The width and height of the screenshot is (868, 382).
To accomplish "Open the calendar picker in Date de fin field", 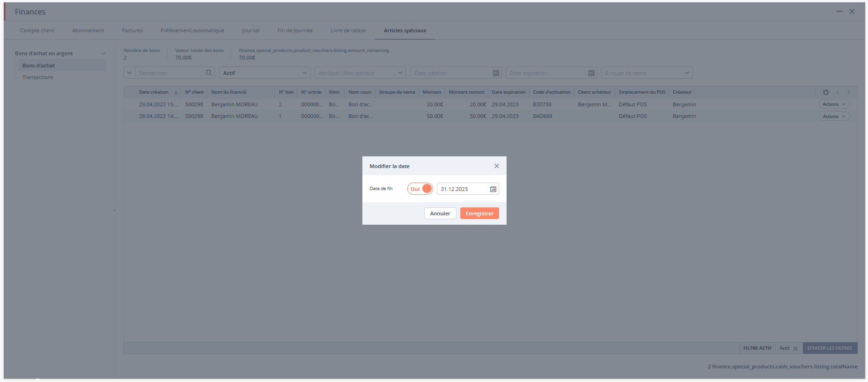I will pyautogui.click(x=493, y=189).
